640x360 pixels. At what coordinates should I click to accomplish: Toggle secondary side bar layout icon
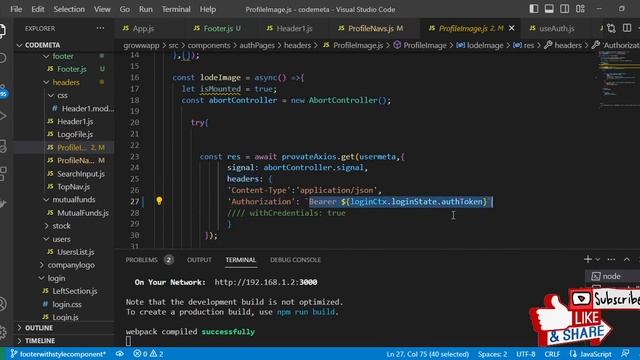point(564,9)
